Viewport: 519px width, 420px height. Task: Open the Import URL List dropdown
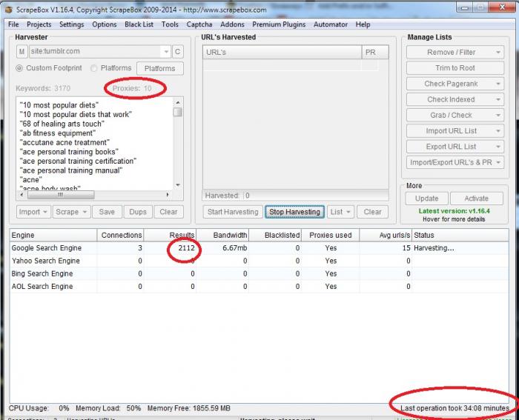455,131
